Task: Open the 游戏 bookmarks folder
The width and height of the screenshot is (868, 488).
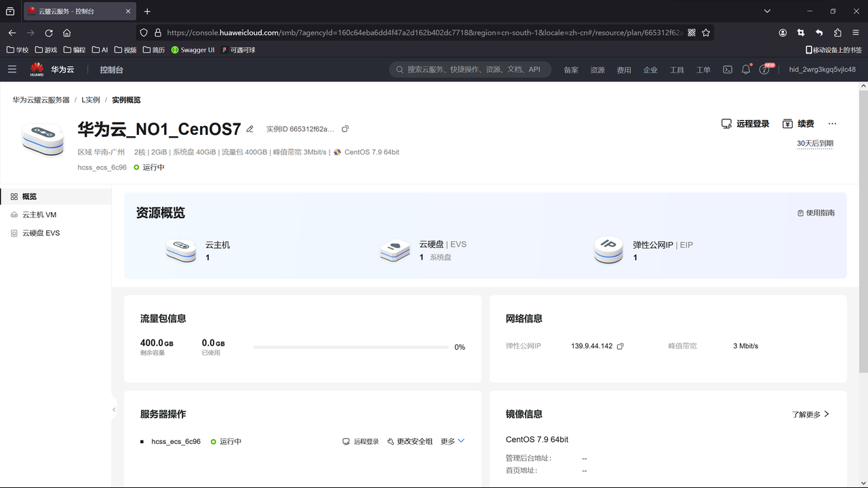Action: click(46, 49)
